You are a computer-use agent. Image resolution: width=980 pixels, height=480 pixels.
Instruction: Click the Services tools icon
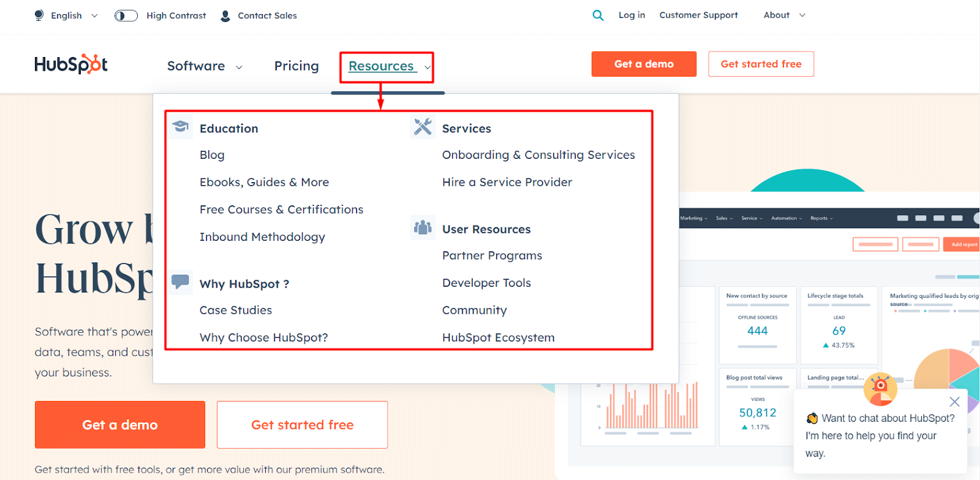423,126
